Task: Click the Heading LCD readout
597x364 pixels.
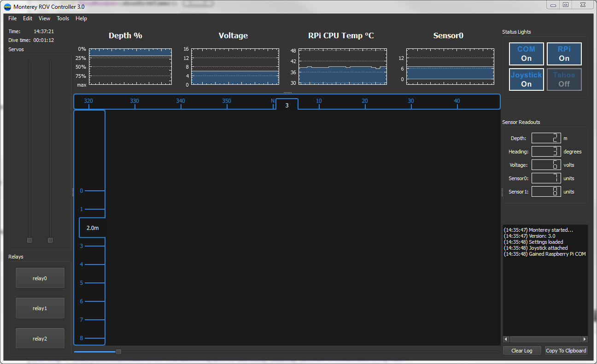Action: click(x=546, y=152)
